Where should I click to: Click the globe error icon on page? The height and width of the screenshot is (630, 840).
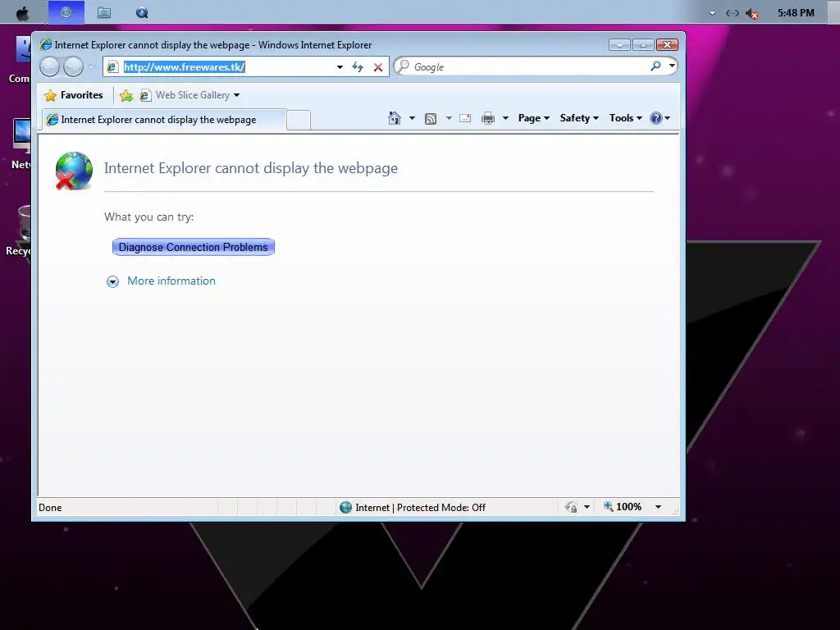[x=74, y=171]
